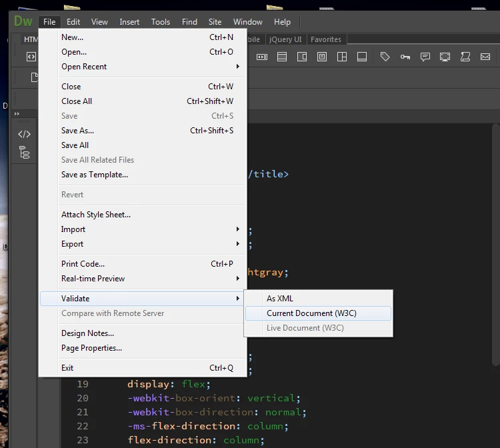The image size is (500, 448).
Task: Switch to Code view icon in left sidebar
Action: (24, 134)
